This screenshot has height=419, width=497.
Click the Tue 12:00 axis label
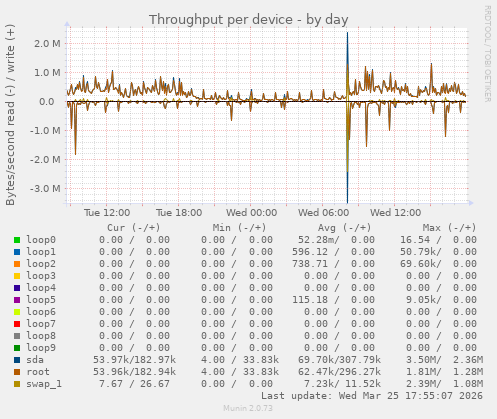[x=107, y=213]
